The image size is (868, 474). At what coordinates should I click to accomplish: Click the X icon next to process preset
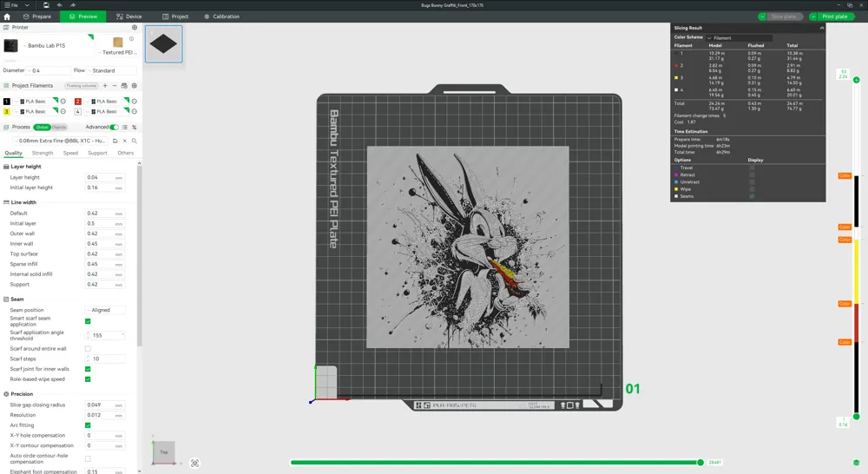(x=124, y=141)
